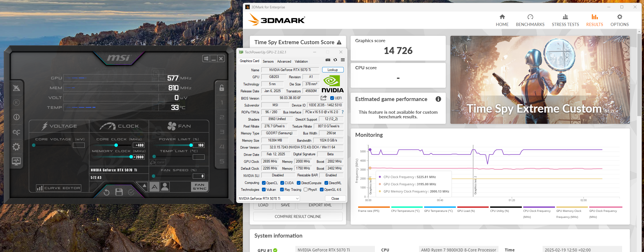Click the reset settings icon in Afterburner

click(x=107, y=192)
